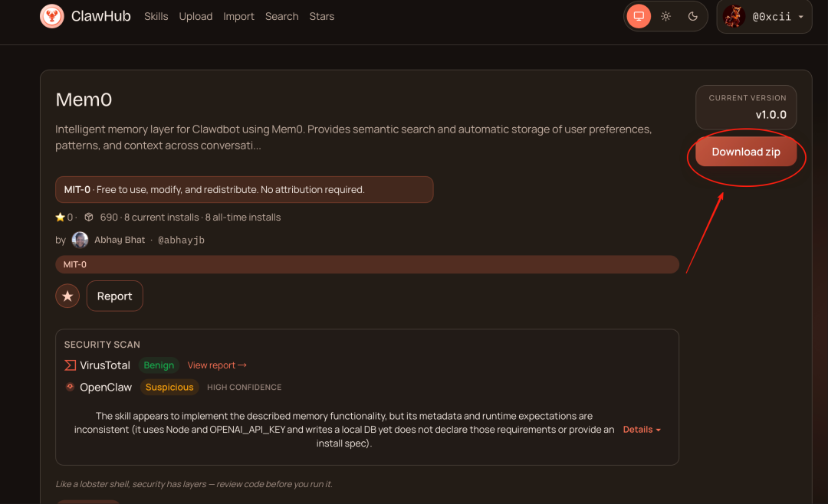Click the Suspicious status badge
This screenshot has height=504, width=828.
pyautogui.click(x=169, y=387)
